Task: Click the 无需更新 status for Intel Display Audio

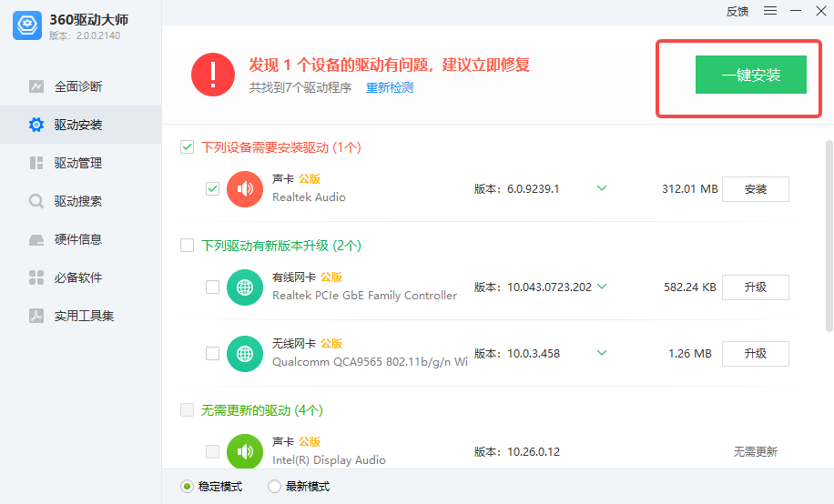Action: [756, 452]
